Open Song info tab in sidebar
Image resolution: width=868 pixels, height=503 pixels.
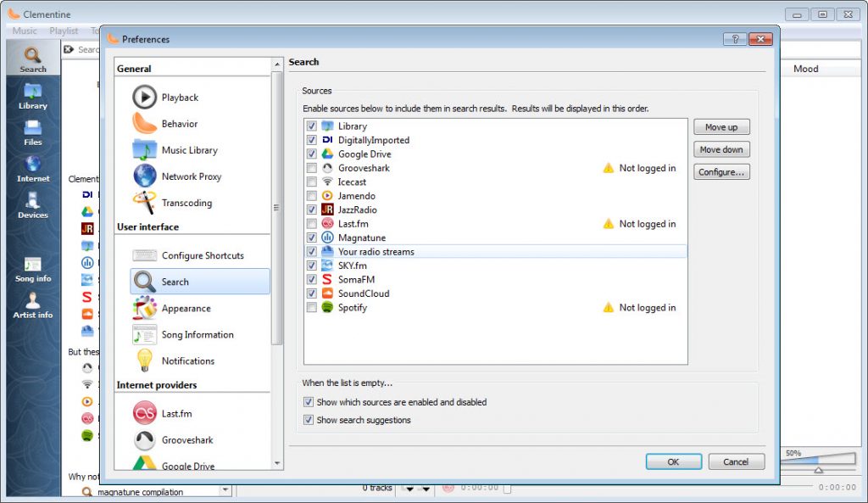pos(33,270)
